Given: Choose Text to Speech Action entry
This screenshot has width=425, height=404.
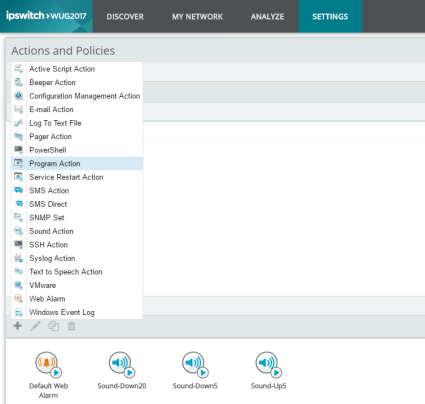Looking at the screenshot, I should tap(77, 272).
